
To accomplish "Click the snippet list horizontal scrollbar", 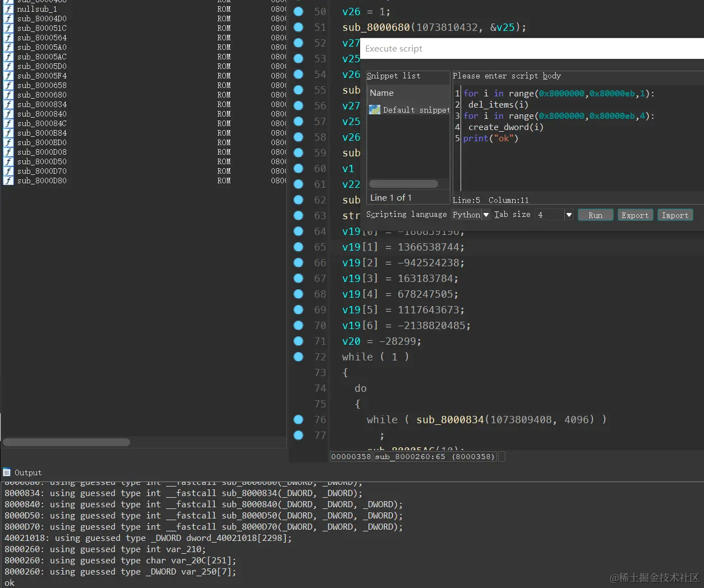I will [x=403, y=184].
